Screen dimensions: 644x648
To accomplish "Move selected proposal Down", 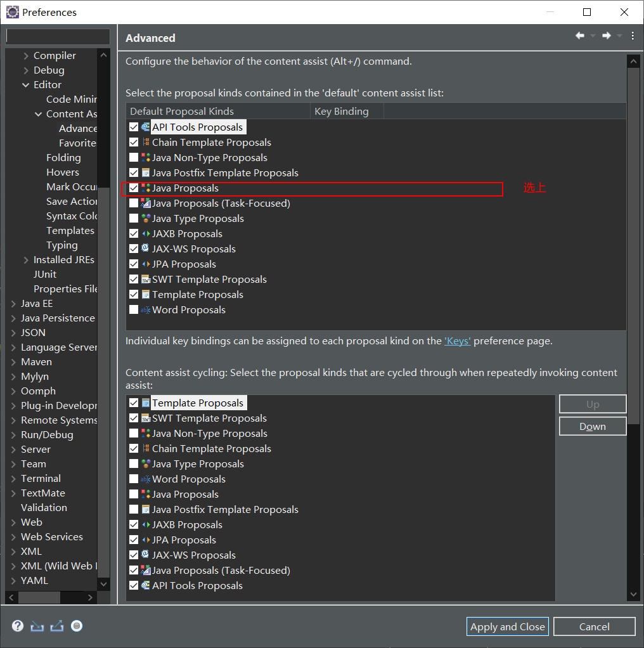I will [593, 426].
